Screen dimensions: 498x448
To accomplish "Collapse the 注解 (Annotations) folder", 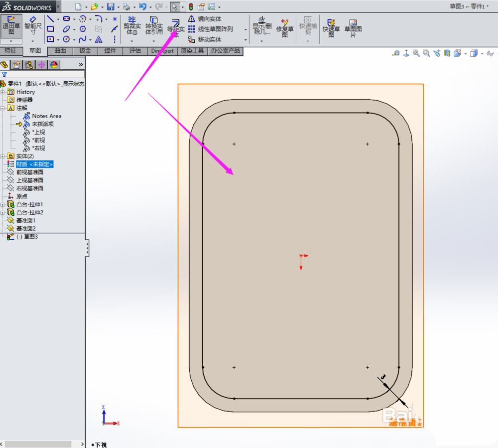I will 2,108.
